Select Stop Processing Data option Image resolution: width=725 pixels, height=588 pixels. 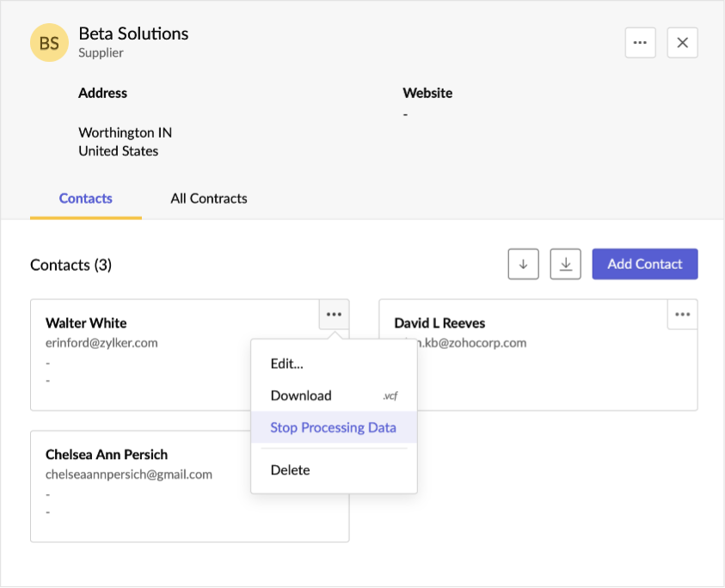point(333,427)
